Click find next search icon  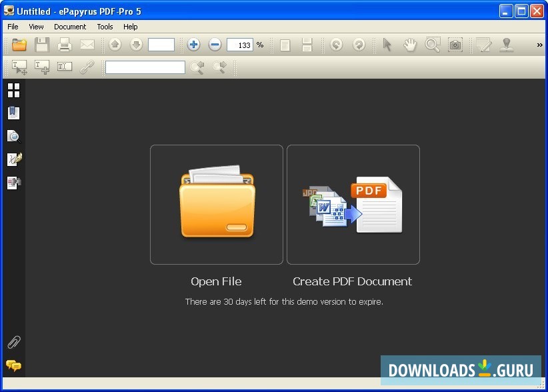[219, 67]
